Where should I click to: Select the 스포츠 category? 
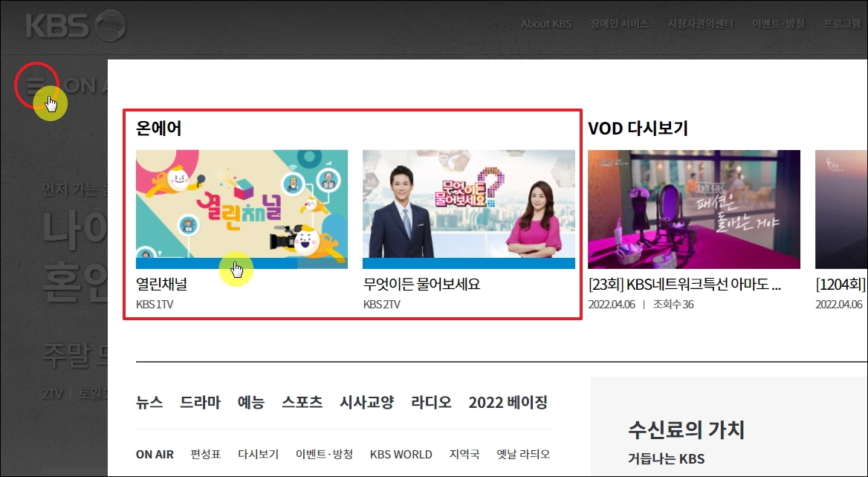point(302,402)
